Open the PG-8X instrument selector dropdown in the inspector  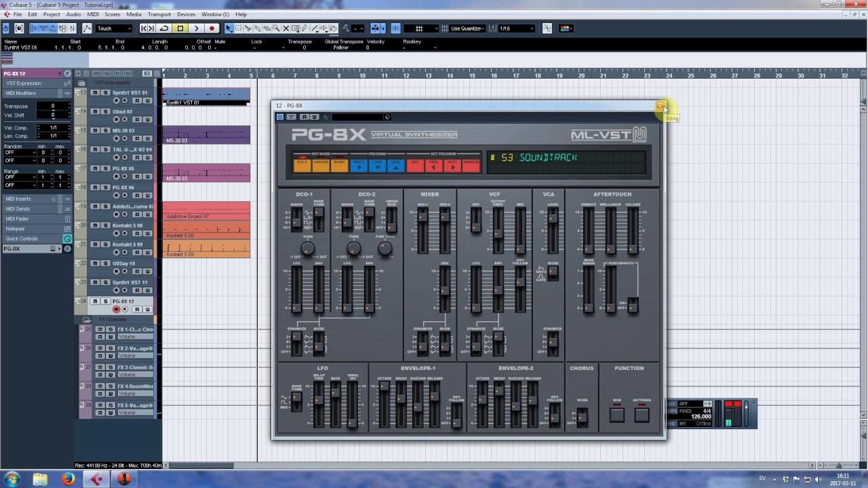point(31,249)
